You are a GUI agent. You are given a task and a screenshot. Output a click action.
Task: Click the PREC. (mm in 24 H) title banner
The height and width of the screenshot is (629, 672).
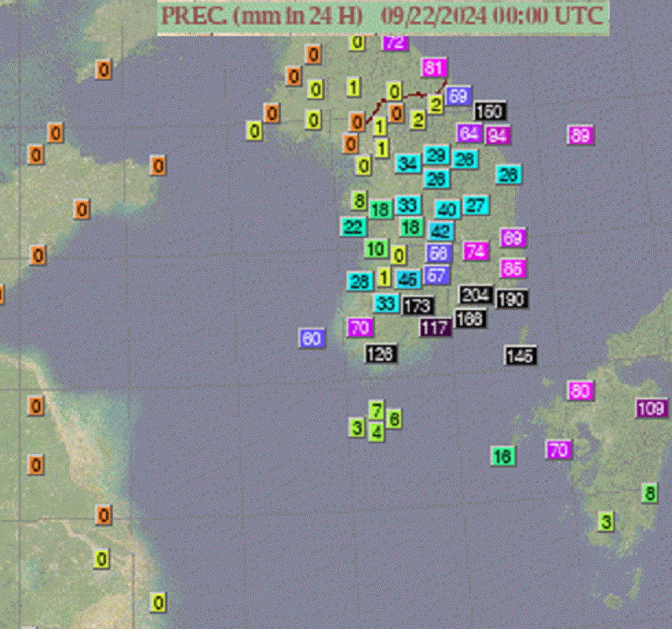pyautogui.click(x=383, y=15)
